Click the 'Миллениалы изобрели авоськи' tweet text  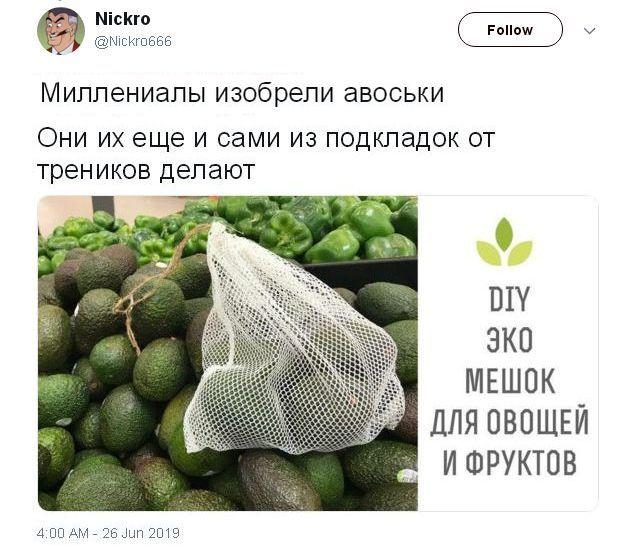[x=242, y=93]
